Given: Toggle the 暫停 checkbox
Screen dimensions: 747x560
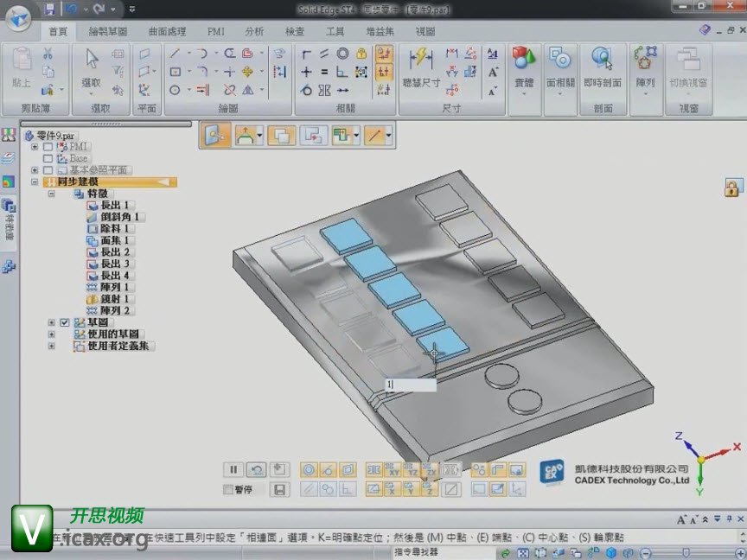Looking at the screenshot, I should pyautogui.click(x=228, y=490).
